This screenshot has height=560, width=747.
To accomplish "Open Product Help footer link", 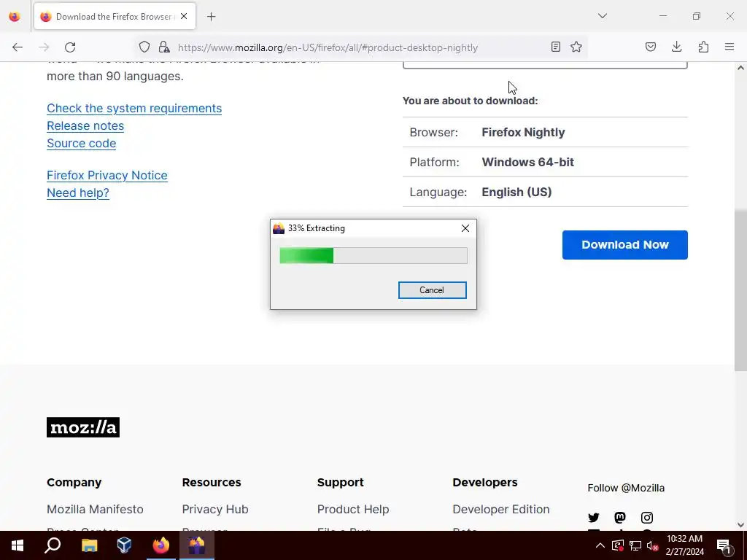I will click(353, 509).
